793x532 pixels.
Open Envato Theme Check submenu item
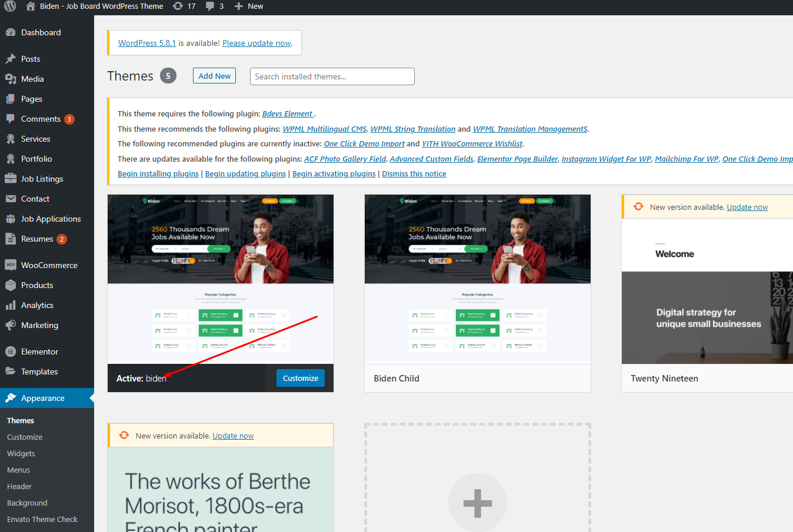pyautogui.click(x=42, y=519)
